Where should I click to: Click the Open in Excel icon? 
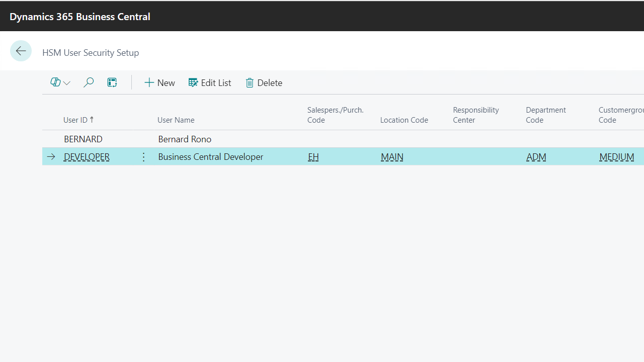click(112, 82)
